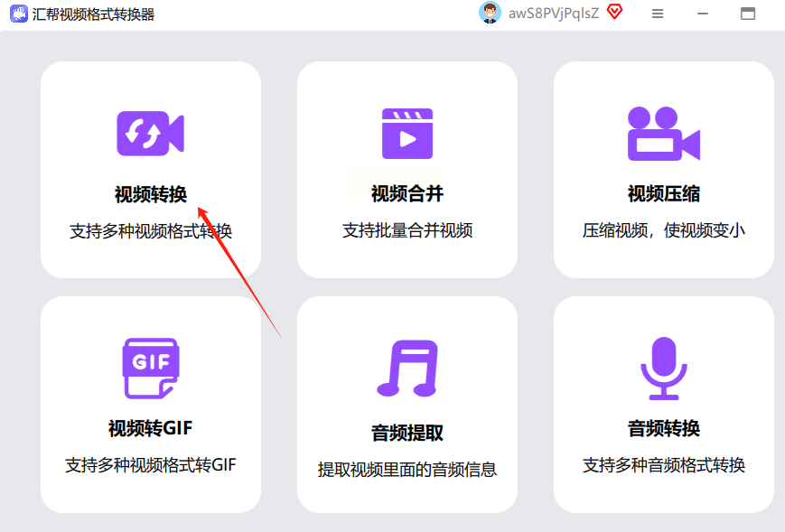785x532 pixels.
Task: Choose the video to GIF icon
Action: pos(151,369)
